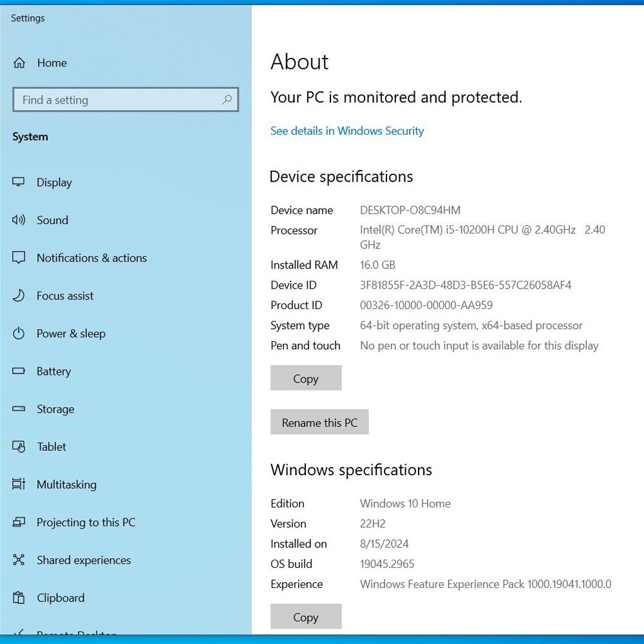The width and height of the screenshot is (644, 644).
Task: Click the Device specifications heading
Action: click(341, 176)
